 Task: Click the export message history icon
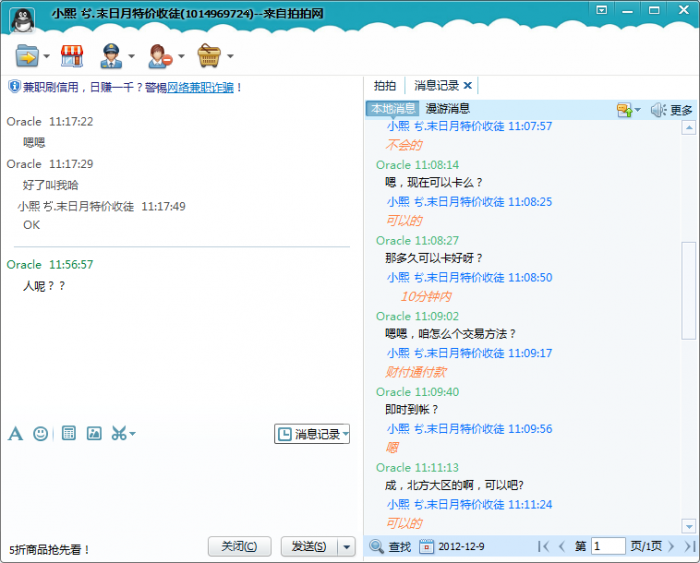point(624,110)
